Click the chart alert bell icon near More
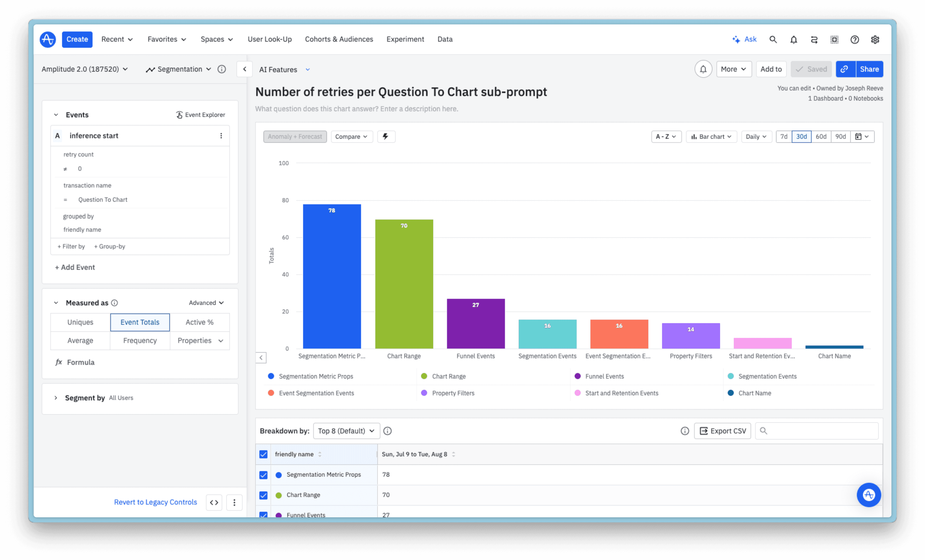This screenshot has width=925, height=560. [x=703, y=69]
